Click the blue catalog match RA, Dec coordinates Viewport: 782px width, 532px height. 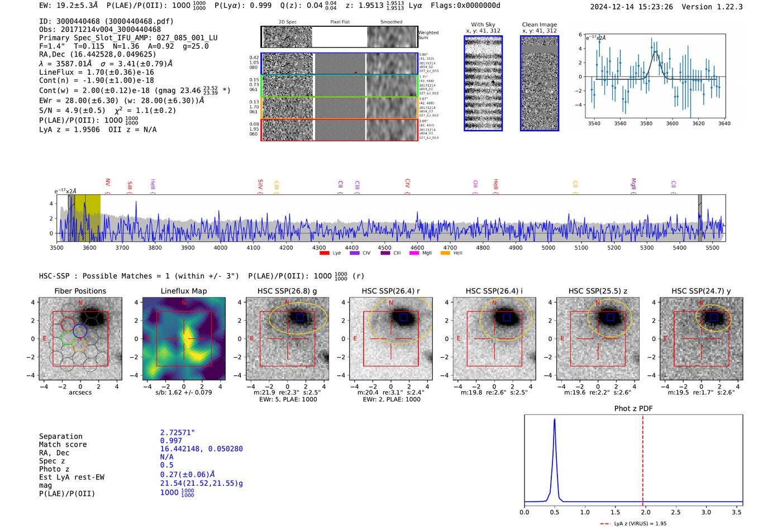(202, 449)
